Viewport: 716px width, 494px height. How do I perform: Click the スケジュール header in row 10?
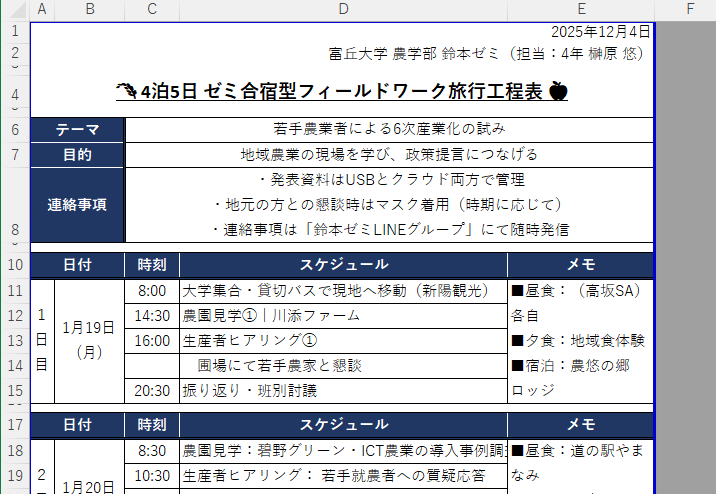coord(343,265)
